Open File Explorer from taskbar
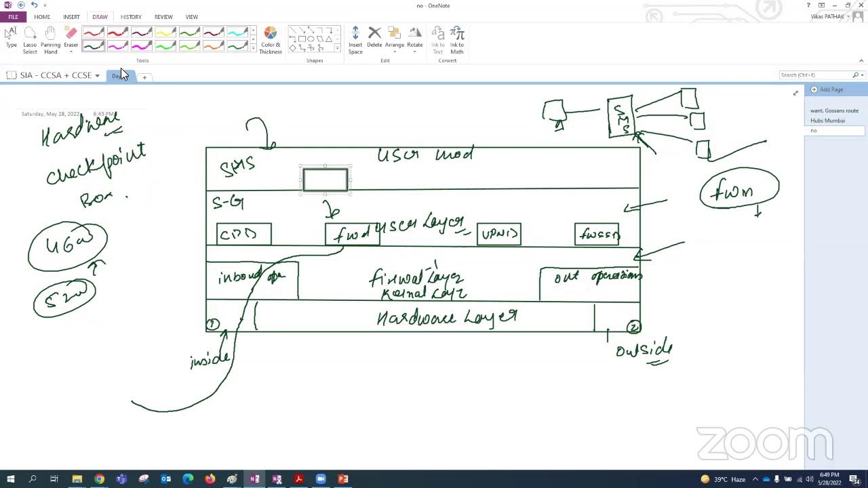The width and height of the screenshot is (868, 488). (77, 479)
